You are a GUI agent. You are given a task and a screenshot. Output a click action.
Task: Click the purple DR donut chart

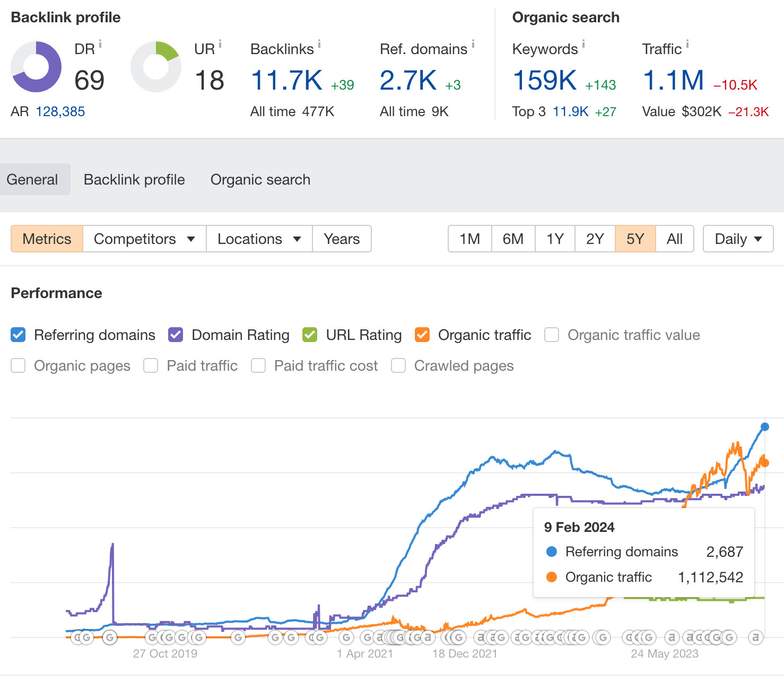[x=36, y=67]
